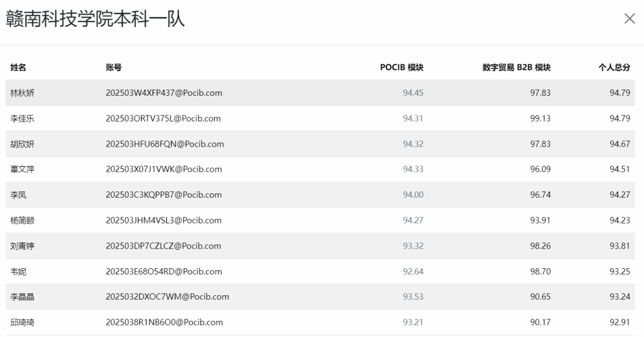Screen dimensions: 644x337
Task: Select the POCIB 模块 column header
Action: [402, 68]
